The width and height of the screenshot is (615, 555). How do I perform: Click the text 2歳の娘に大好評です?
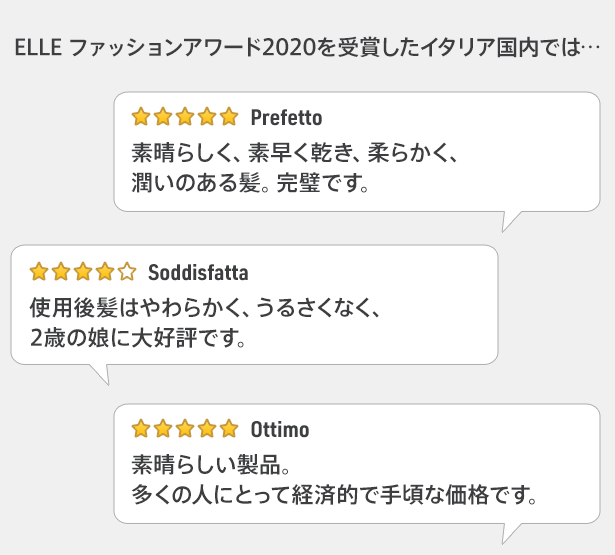tap(133, 338)
